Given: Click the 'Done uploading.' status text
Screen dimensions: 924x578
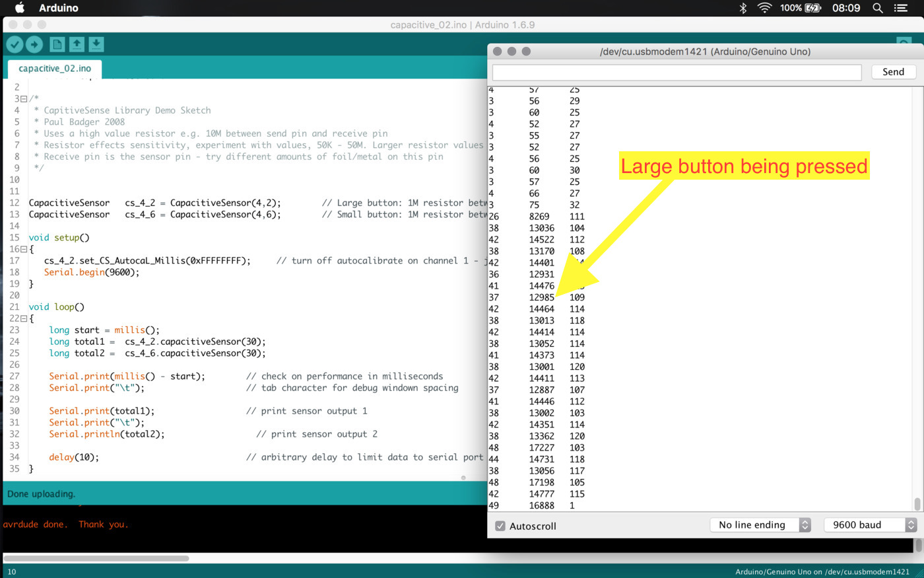Looking at the screenshot, I should coord(42,493).
